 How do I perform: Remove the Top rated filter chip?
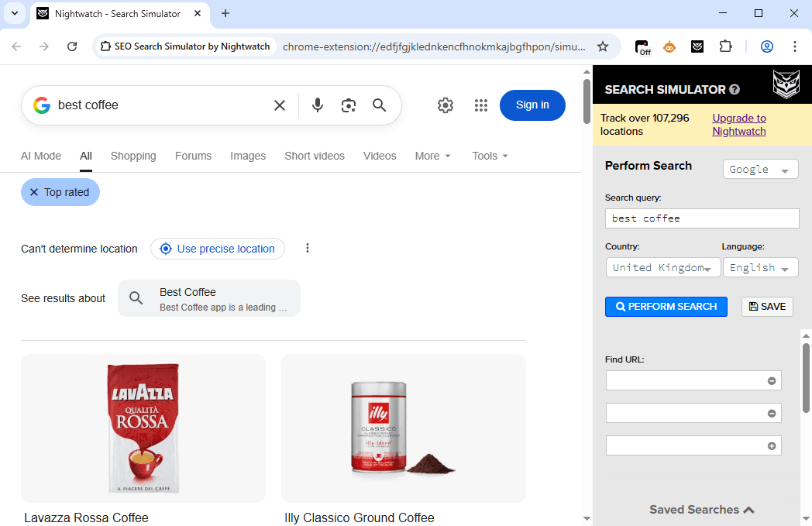click(34, 192)
